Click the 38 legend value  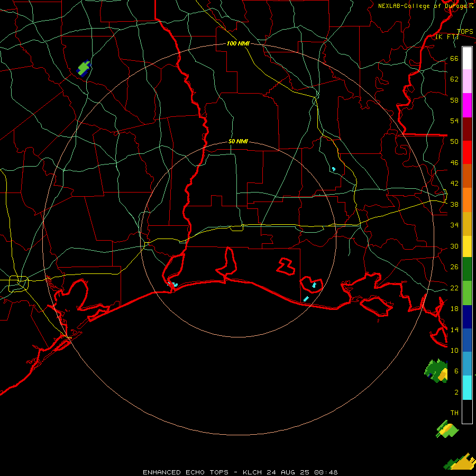click(x=454, y=204)
